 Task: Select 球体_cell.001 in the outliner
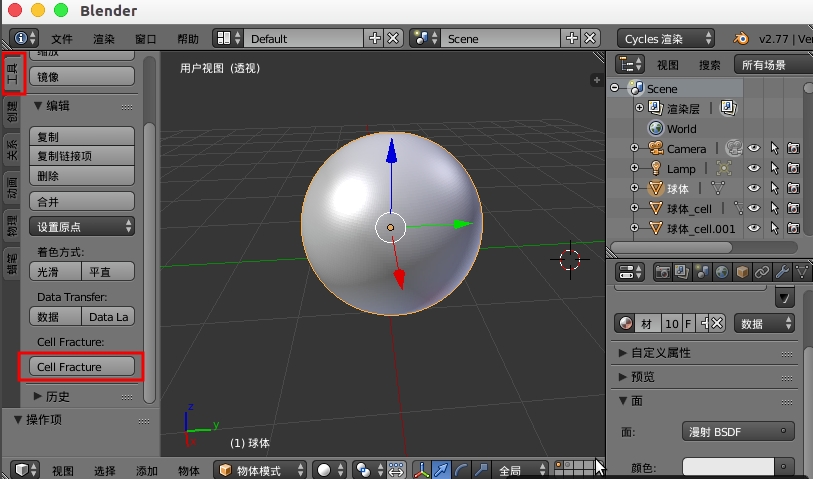(700, 229)
